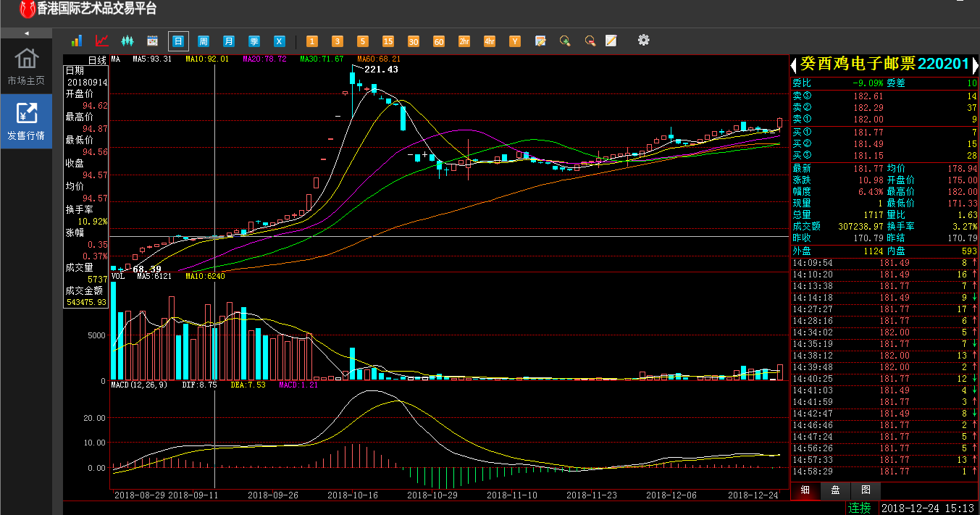Click the 68.39 low price label
The image size is (980, 515).
(x=147, y=269)
